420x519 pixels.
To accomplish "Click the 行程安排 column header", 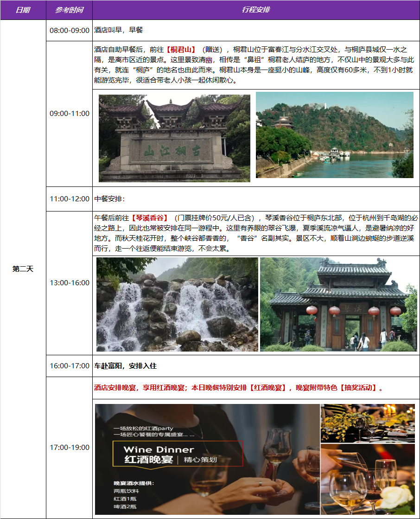I will (x=255, y=10).
